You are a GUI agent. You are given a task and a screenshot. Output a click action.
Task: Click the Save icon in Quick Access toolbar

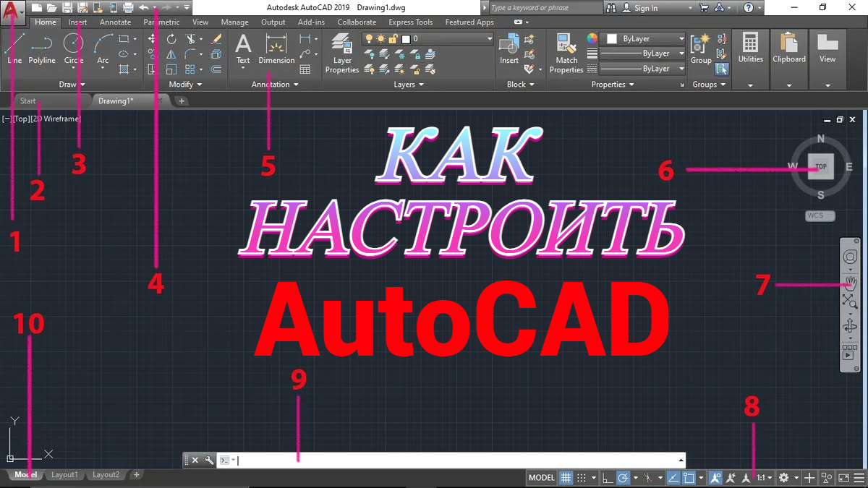[x=67, y=8]
